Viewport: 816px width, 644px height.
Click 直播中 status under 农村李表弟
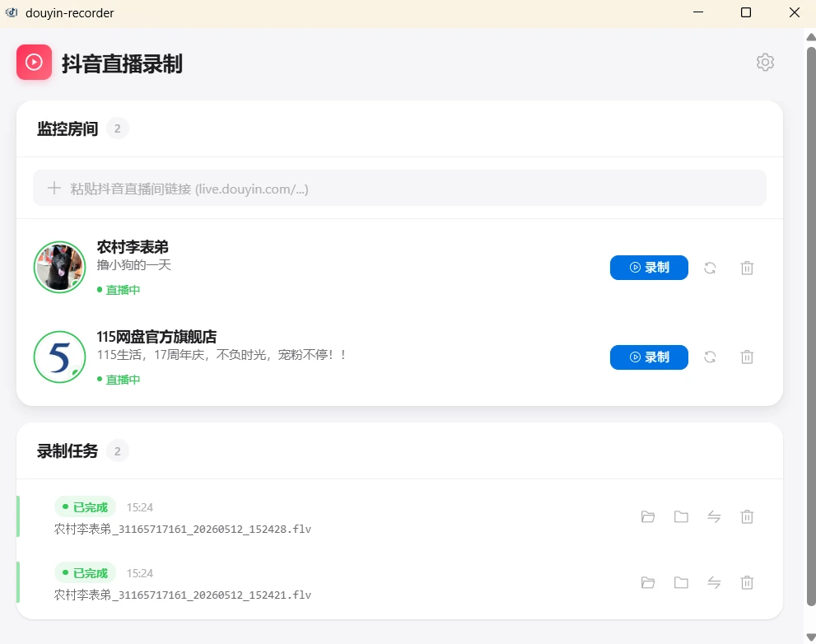[119, 290]
